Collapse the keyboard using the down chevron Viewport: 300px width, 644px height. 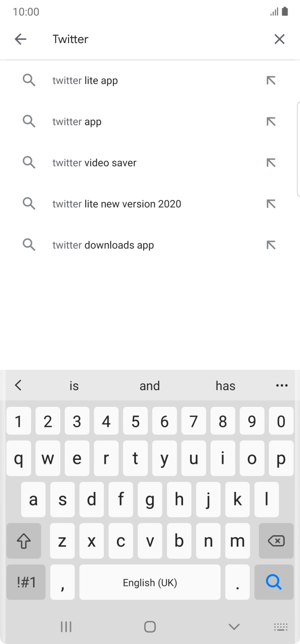coord(233,626)
